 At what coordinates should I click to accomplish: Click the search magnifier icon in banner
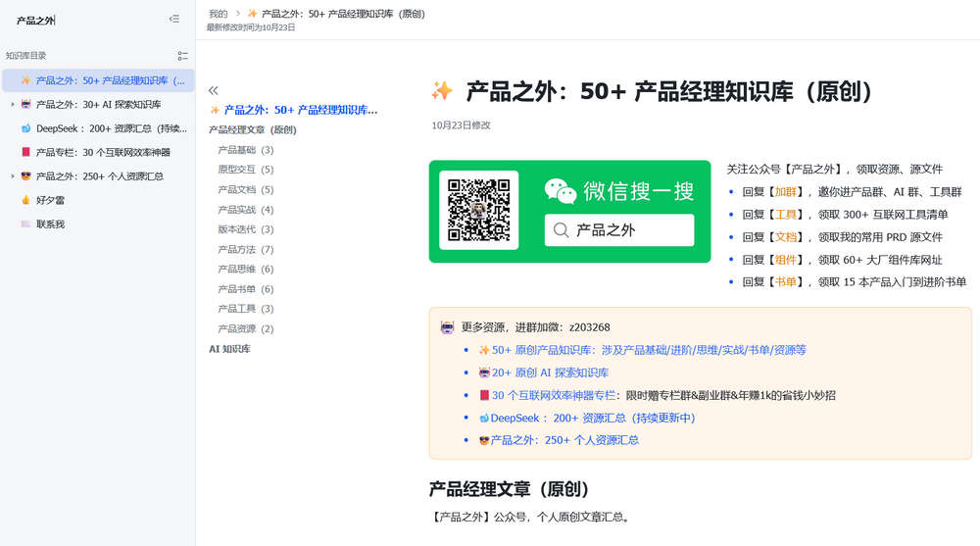coord(561,230)
